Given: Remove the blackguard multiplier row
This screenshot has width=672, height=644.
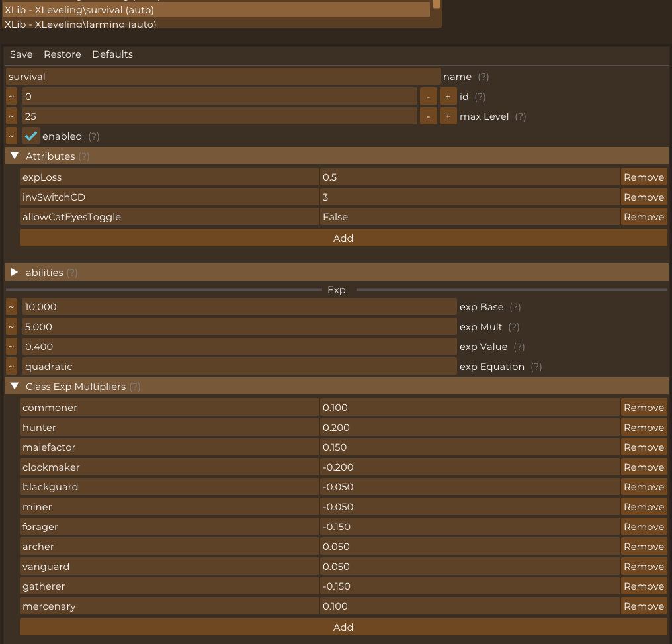Looking at the screenshot, I should pos(644,486).
